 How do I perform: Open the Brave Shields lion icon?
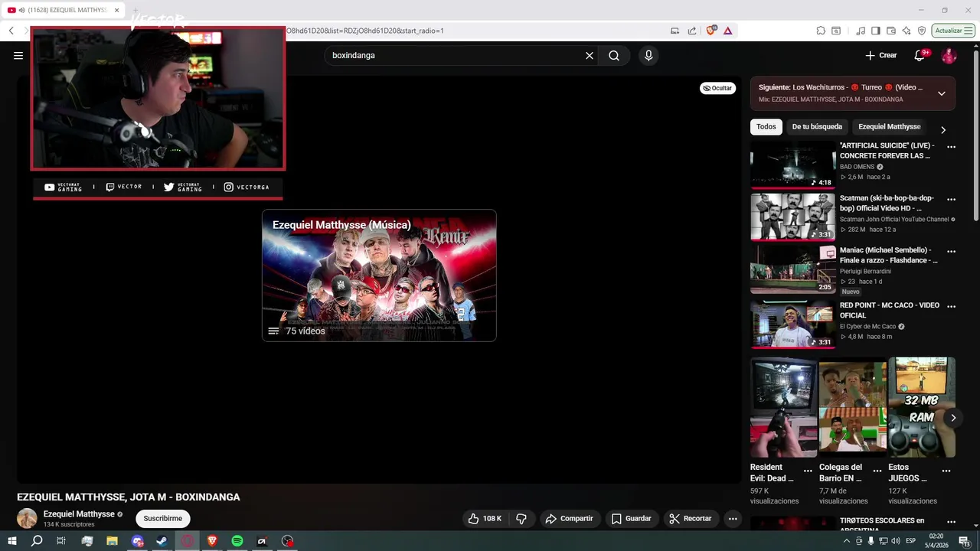tap(711, 31)
